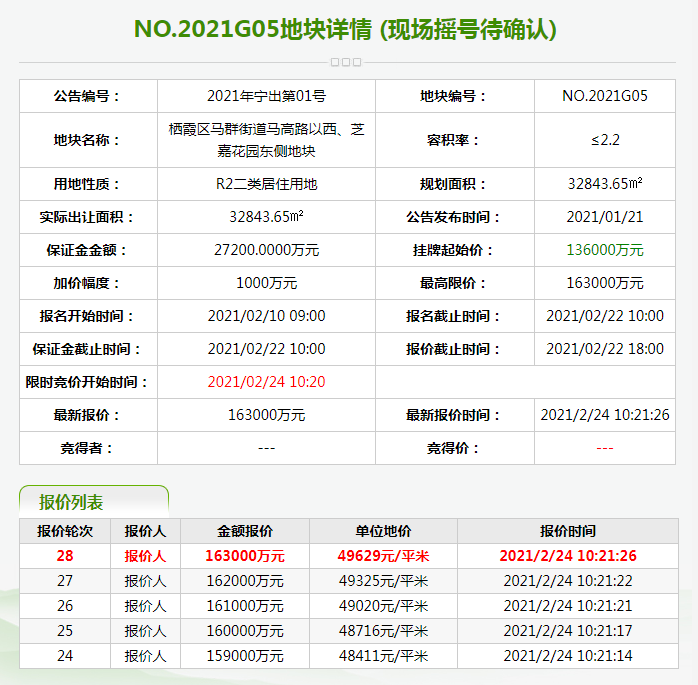The height and width of the screenshot is (685, 698).
Task: Click parcel name 栖霞区马群街道马高路以西 cell
Action: [x=266, y=140]
